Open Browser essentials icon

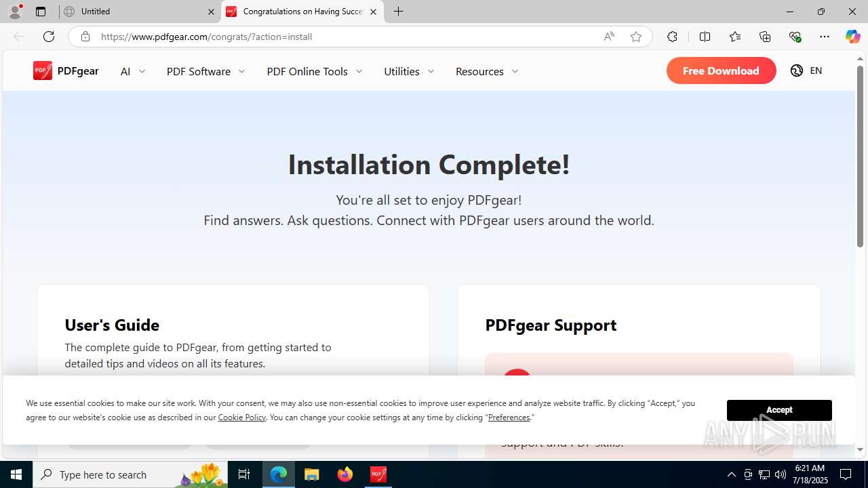[x=795, y=37]
